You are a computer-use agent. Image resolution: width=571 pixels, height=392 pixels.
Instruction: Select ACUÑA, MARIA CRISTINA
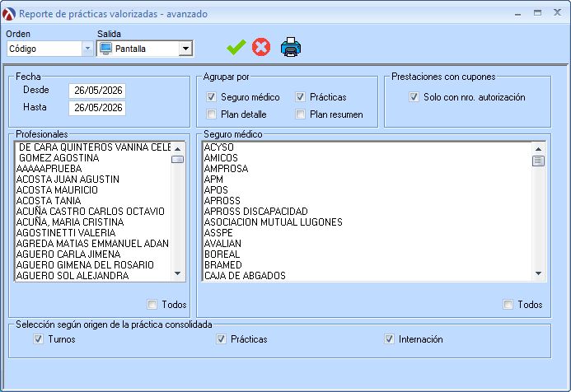click(93, 222)
